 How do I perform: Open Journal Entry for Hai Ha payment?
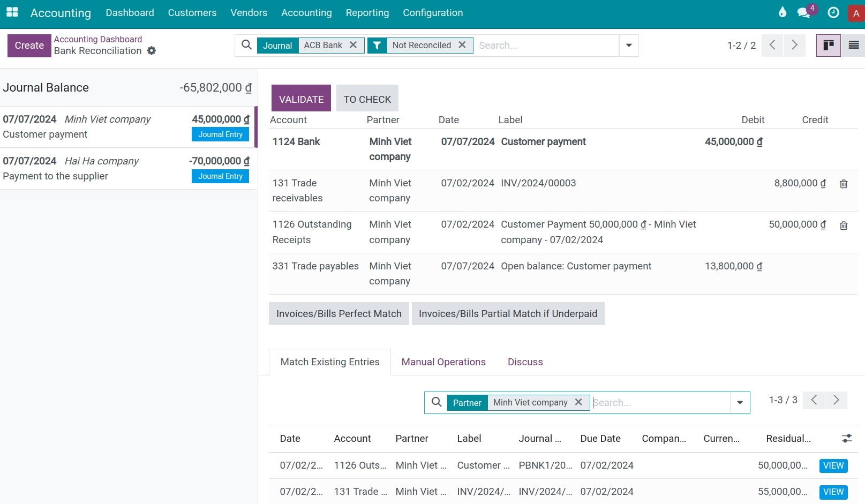pos(220,176)
